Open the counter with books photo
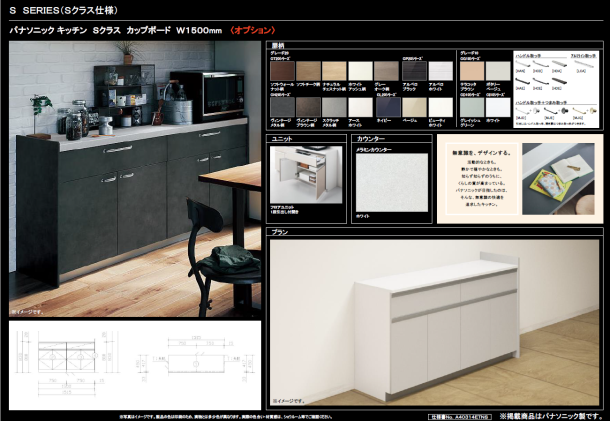The width and height of the screenshot is (610, 421). [558, 179]
